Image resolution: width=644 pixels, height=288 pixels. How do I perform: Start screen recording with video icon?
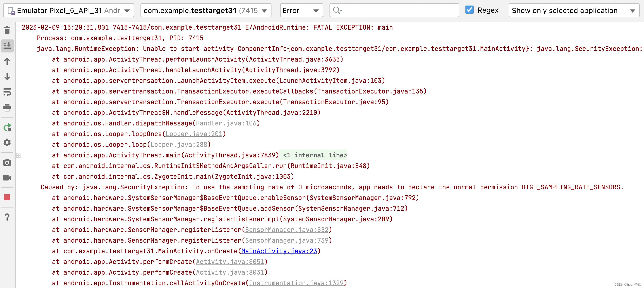pos(7,178)
